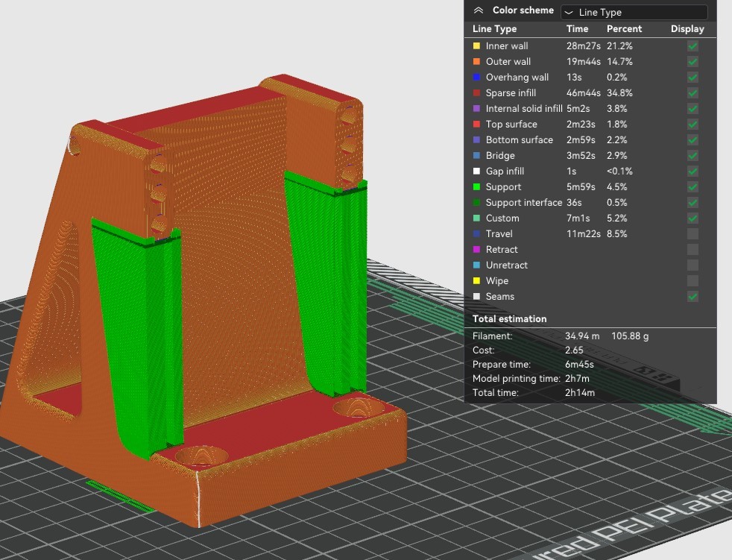Image resolution: width=732 pixels, height=560 pixels.
Task: Click the Total estimation section heading
Action: [509, 318]
